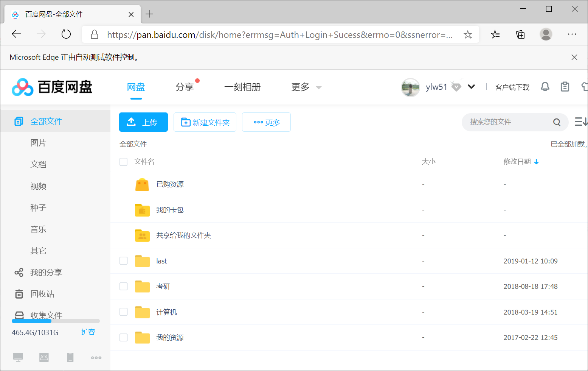
Task: Sort by 文件名 column header
Action: [x=144, y=162]
